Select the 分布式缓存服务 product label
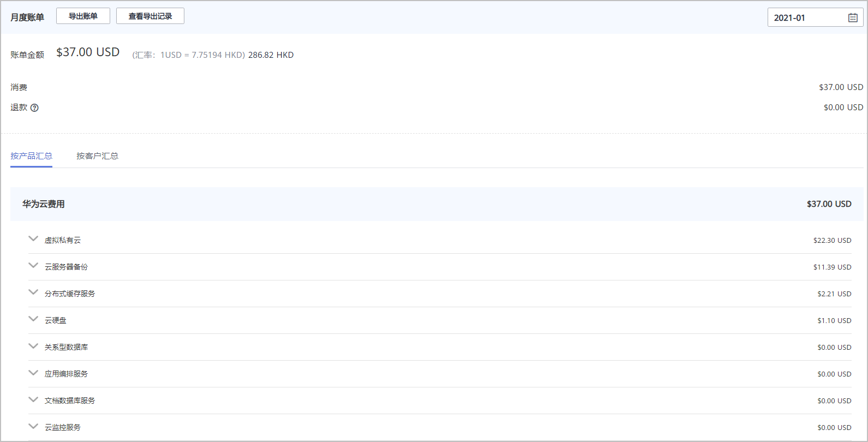Image resolution: width=868 pixels, height=442 pixels. (x=70, y=294)
